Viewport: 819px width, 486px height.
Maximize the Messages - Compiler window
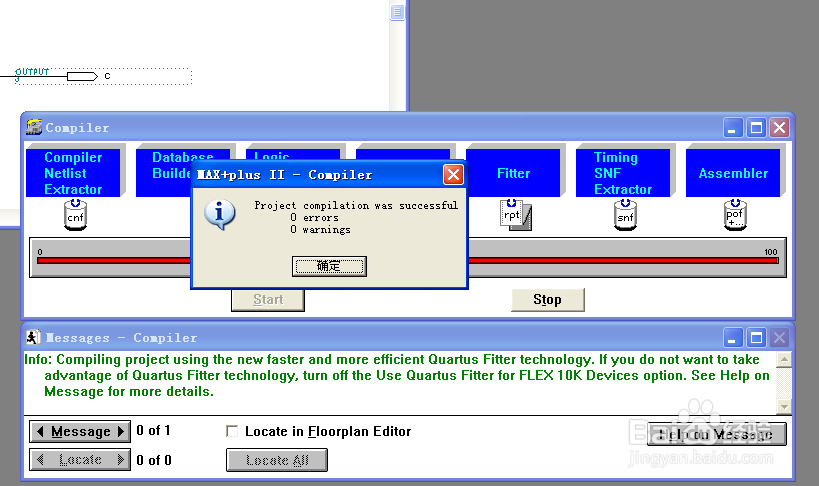point(756,338)
